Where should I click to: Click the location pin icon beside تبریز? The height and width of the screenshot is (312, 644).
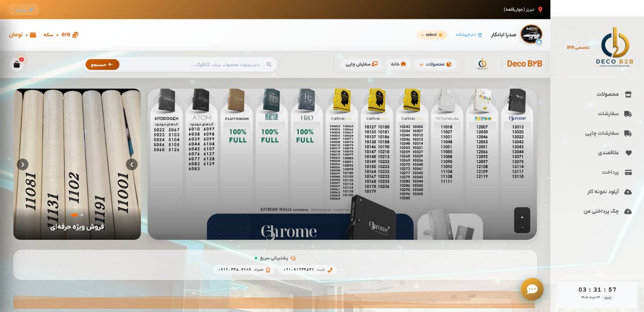[540, 9]
